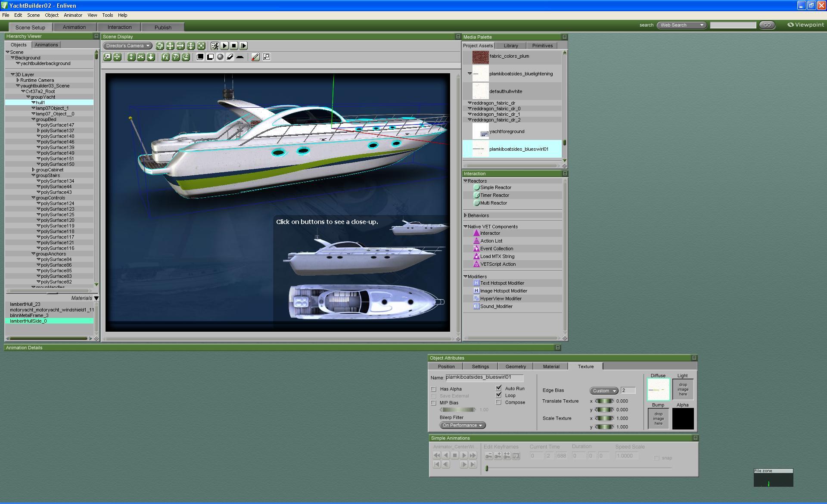Viewport: 827px width, 504px height.
Task: Enable the Compose checkbox
Action: [x=499, y=402]
